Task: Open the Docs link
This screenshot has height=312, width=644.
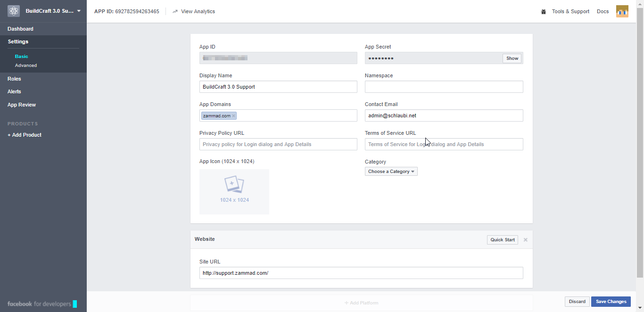Action: coord(603,11)
